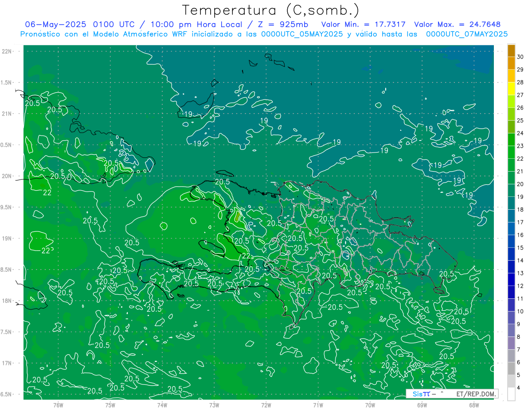Select the date text '06-May-2025'
The height and width of the screenshot is (411, 532).
coord(56,24)
